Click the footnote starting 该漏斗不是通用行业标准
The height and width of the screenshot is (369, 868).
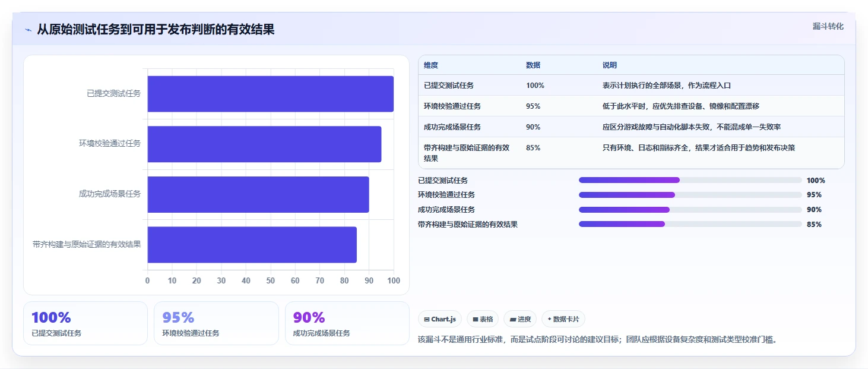[x=597, y=340]
